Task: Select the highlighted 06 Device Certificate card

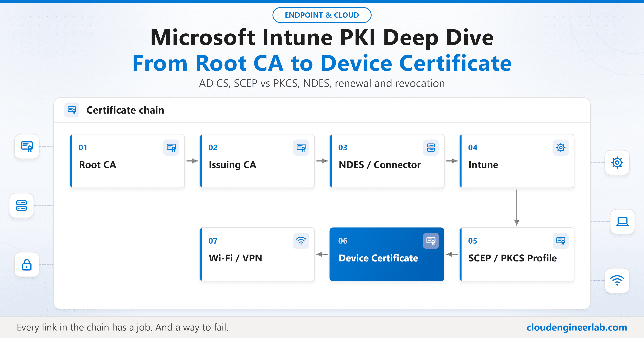Action: coord(387,254)
